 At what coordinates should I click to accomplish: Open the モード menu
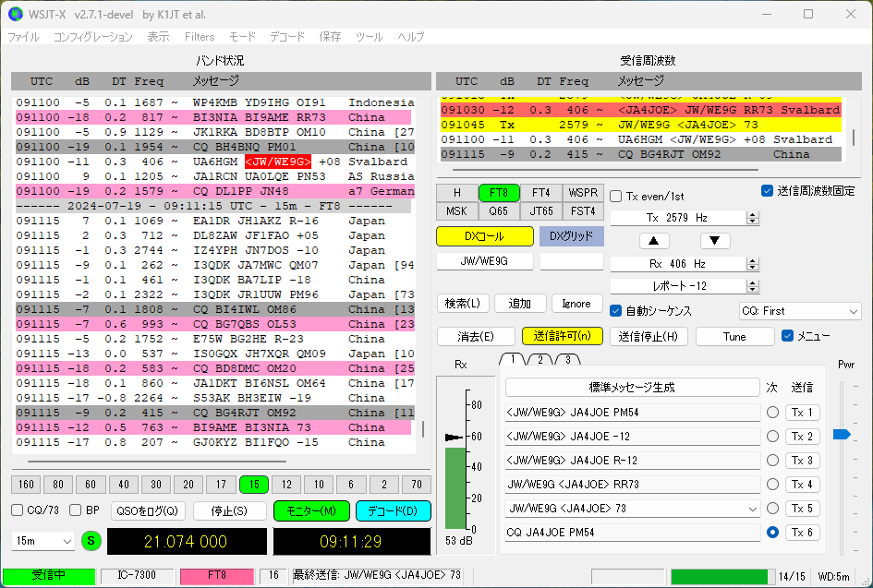coord(242,37)
